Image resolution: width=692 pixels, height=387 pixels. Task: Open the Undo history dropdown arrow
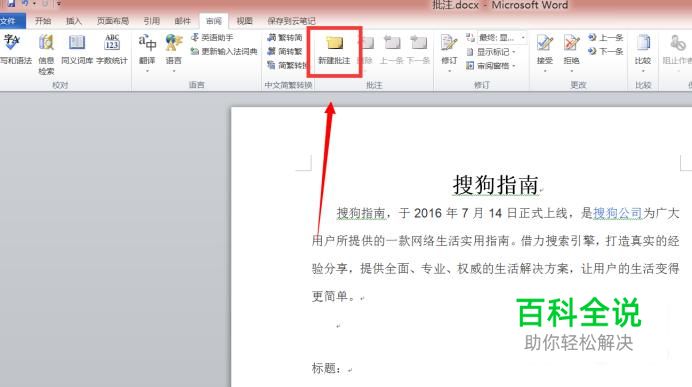[x=34, y=4]
